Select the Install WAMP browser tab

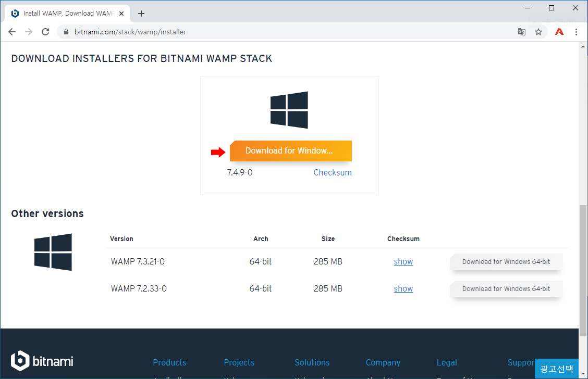(67, 14)
